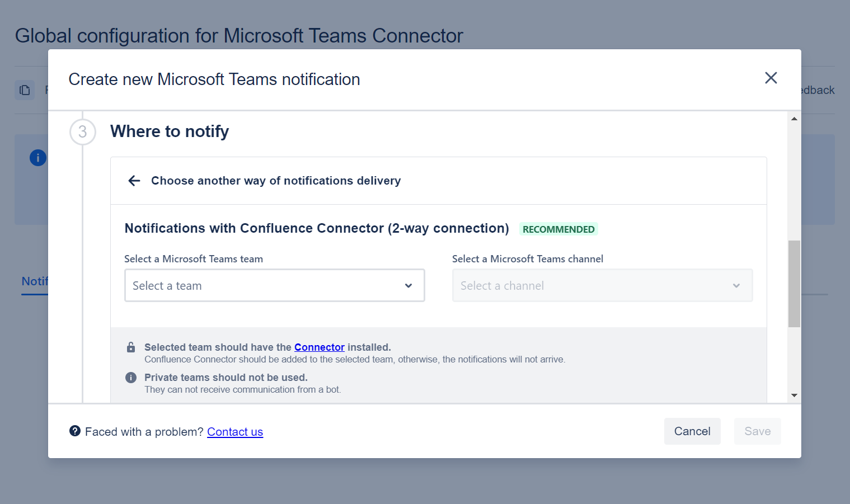
Task: Click the Cancel button
Action: [x=692, y=431]
